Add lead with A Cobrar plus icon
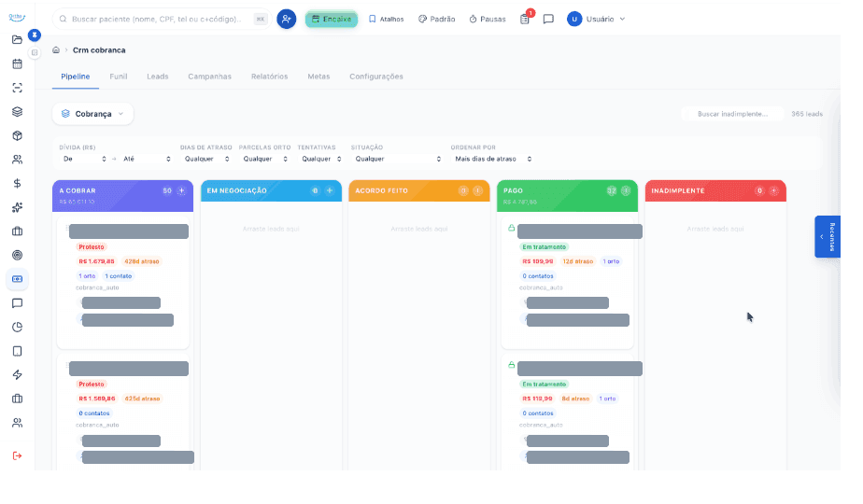This screenshot has width=863, height=504. 181,191
